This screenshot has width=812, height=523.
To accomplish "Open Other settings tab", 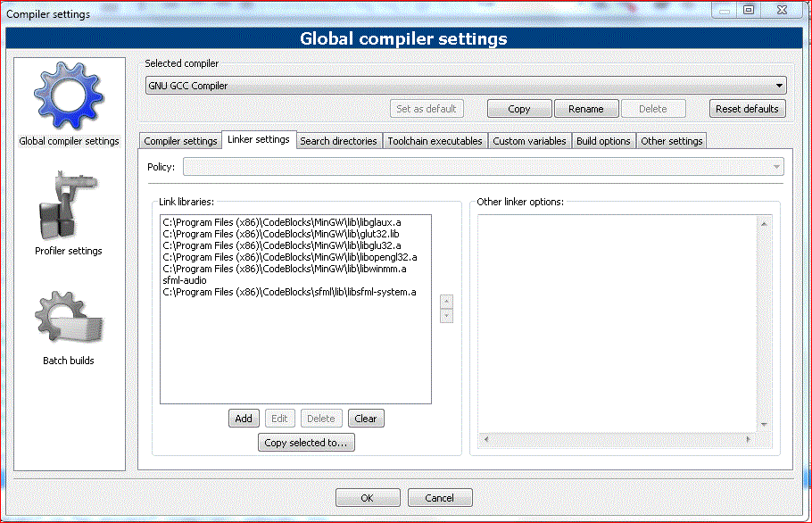I will coord(672,141).
